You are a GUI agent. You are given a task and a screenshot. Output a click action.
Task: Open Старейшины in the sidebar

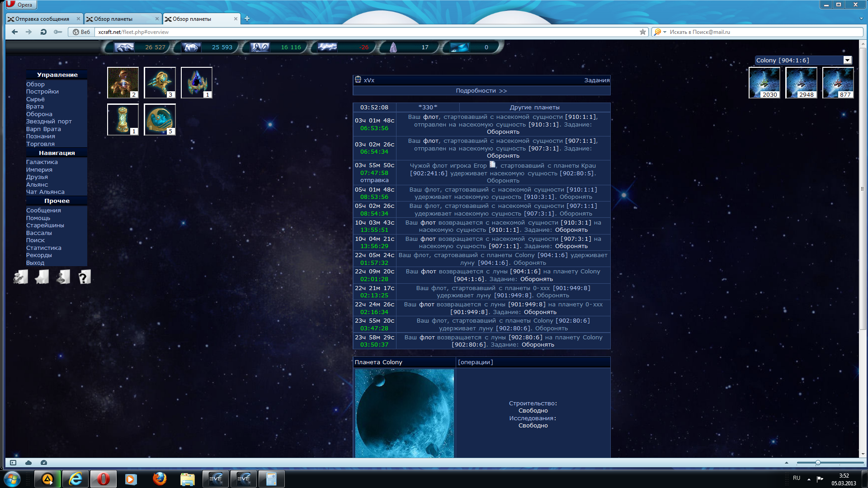click(x=45, y=225)
